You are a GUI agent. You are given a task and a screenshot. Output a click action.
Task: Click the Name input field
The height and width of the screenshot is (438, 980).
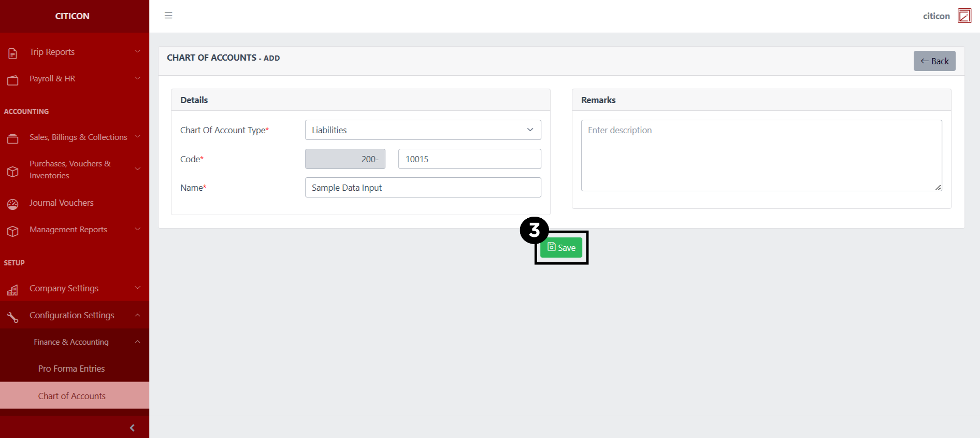click(x=423, y=188)
